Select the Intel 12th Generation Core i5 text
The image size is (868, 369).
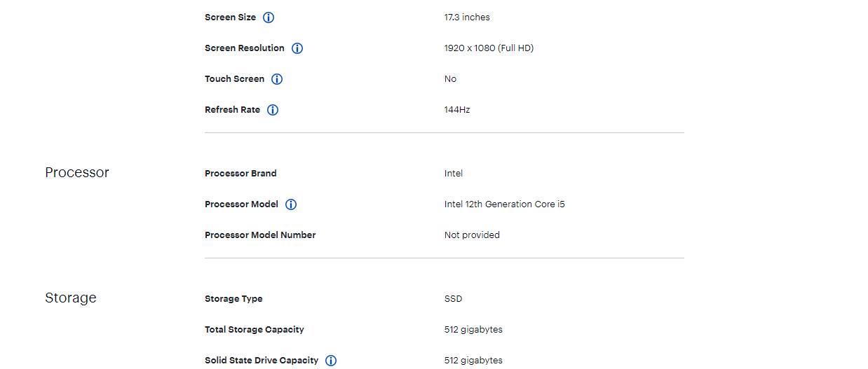coord(505,204)
